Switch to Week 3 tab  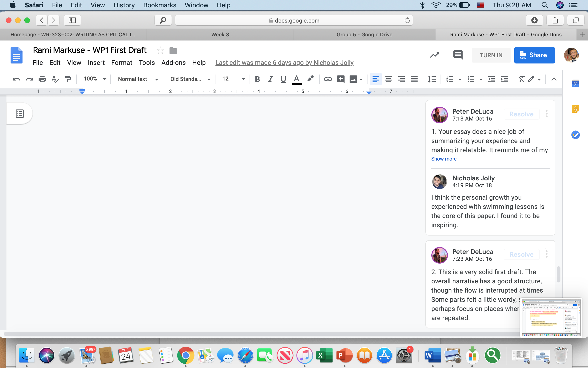[220, 34]
